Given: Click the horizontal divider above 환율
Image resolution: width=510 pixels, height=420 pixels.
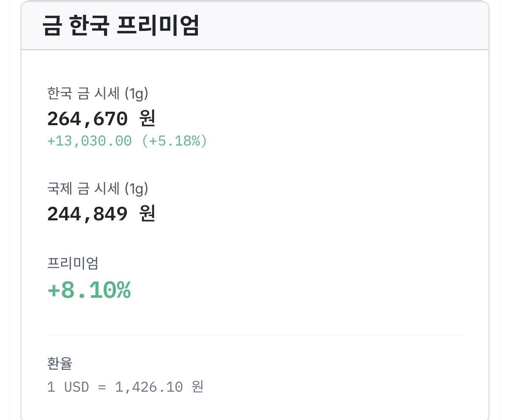Looking at the screenshot, I should (x=255, y=335).
